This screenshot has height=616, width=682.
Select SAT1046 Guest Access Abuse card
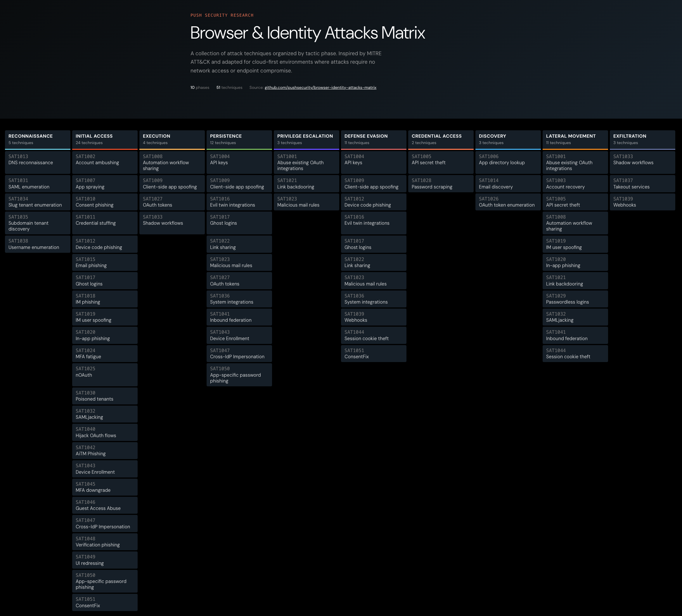coord(105,505)
